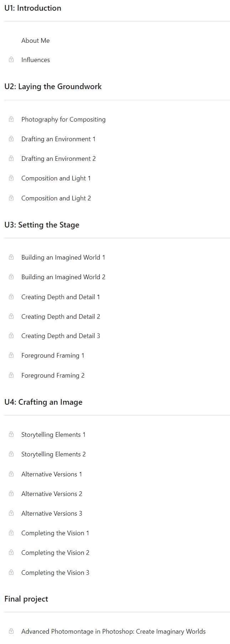This screenshot has height=644, width=230.
Task: Click lock icon beside Creating Depth and Detail 3
Action: [x=11, y=336]
